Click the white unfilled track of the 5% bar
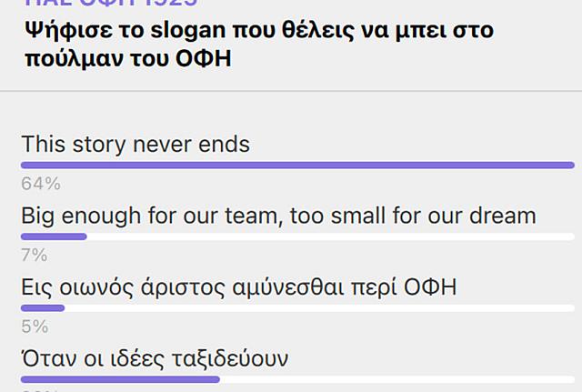 318,307
